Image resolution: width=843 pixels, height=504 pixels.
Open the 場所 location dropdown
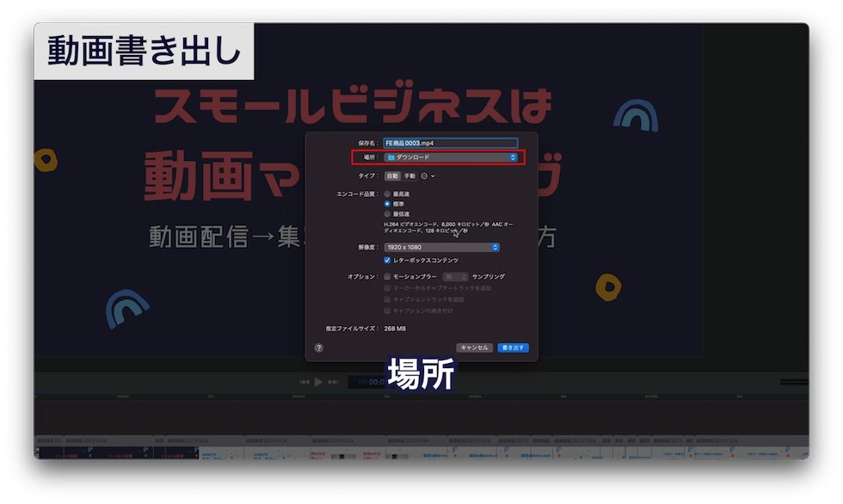pos(513,157)
